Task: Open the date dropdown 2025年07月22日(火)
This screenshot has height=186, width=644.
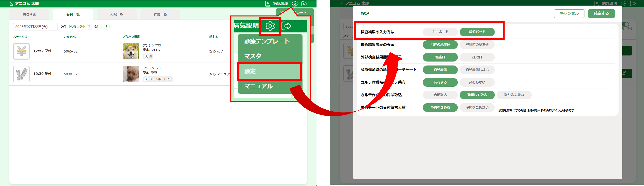Action: point(35,27)
